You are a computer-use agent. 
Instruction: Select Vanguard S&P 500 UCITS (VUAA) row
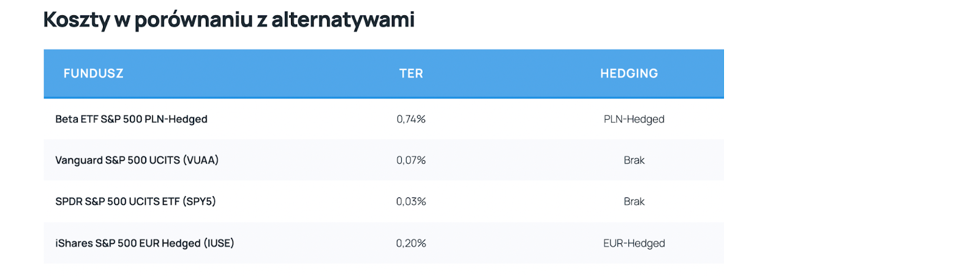tap(383, 160)
